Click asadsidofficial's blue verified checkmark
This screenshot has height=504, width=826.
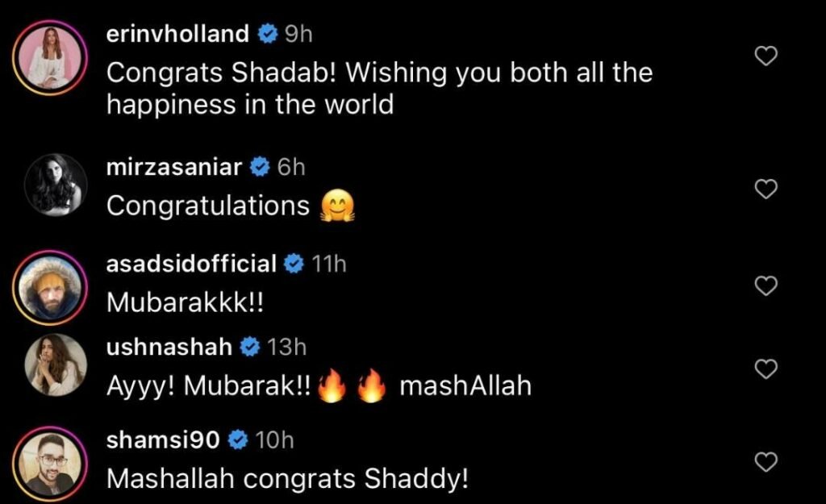[x=294, y=263]
